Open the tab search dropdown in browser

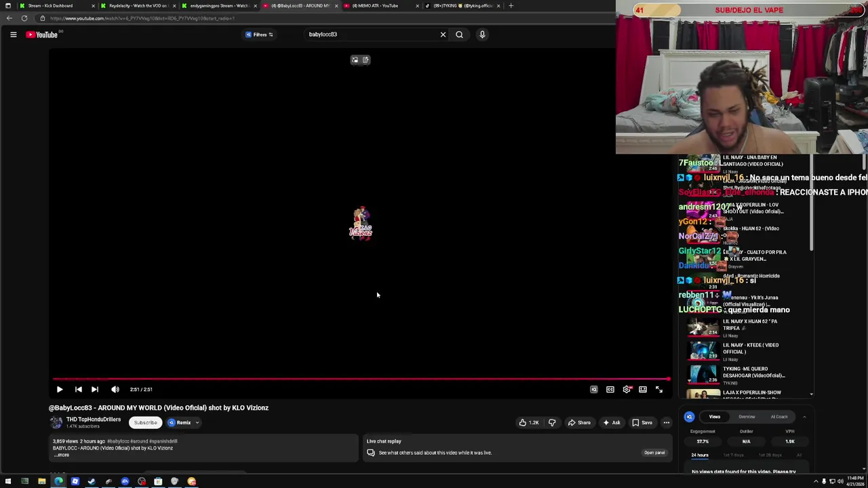(x=8, y=5)
